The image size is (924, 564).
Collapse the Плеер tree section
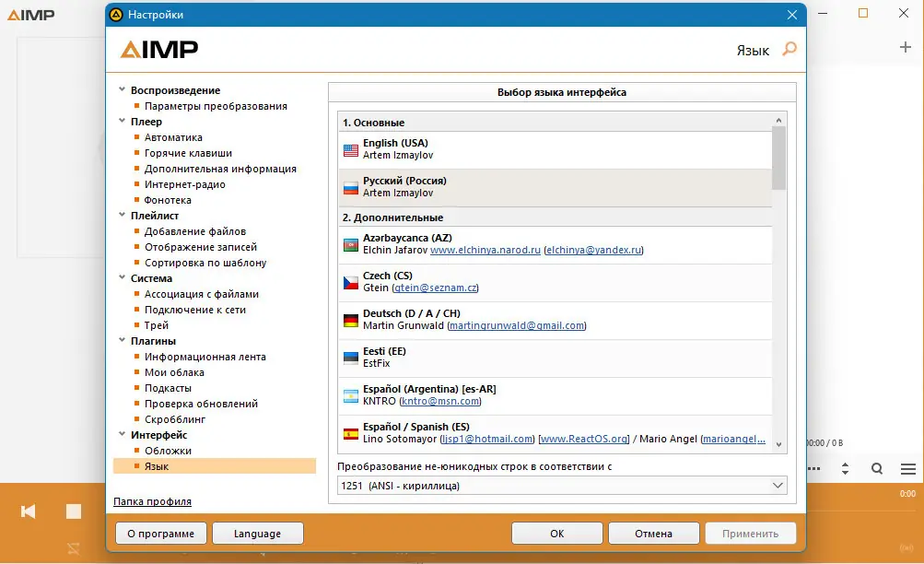(122, 121)
